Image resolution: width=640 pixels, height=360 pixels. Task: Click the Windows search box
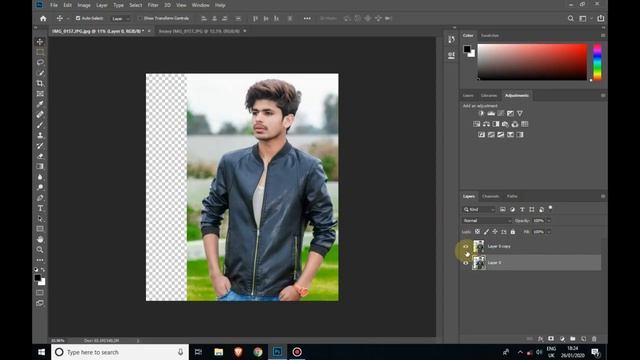tap(120, 352)
